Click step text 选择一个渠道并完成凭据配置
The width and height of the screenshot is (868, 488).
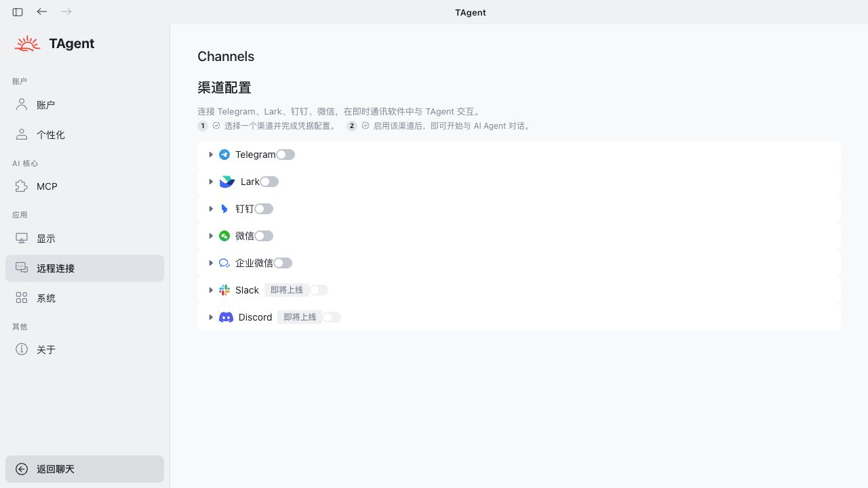point(279,126)
